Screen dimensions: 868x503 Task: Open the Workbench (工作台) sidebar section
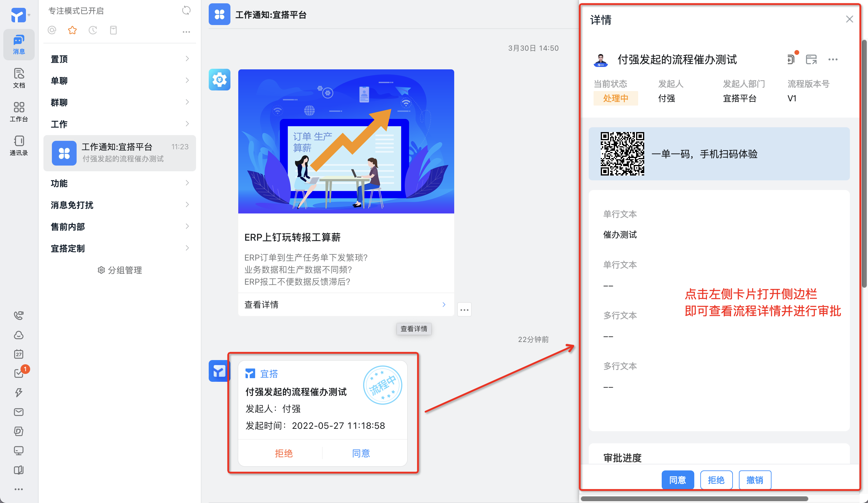tap(19, 112)
